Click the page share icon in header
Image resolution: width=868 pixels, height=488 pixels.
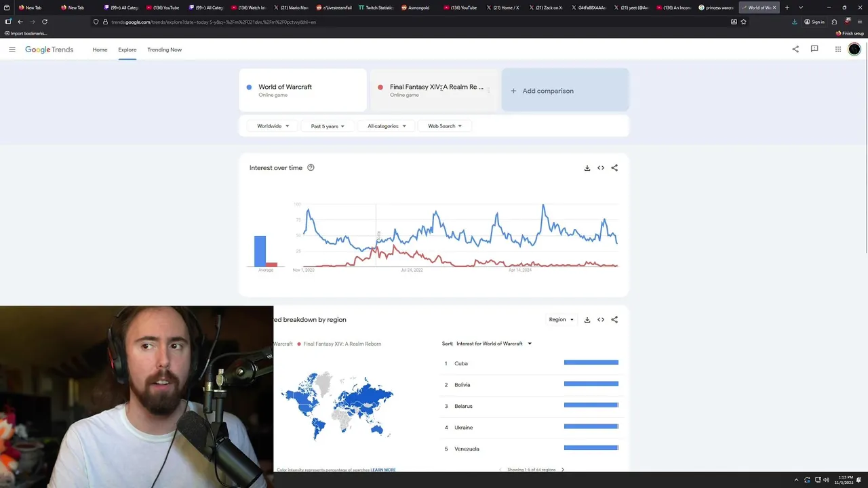(x=795, y=49)
